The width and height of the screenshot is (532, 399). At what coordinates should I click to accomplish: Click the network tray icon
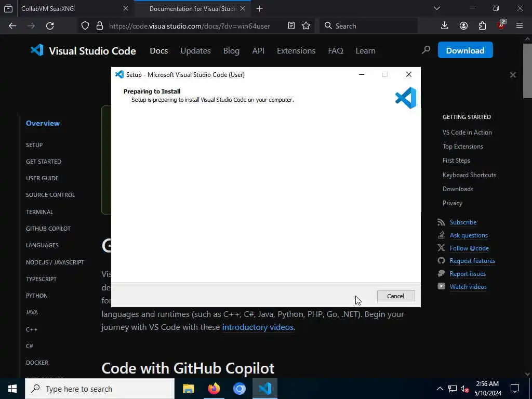(453, 389)
